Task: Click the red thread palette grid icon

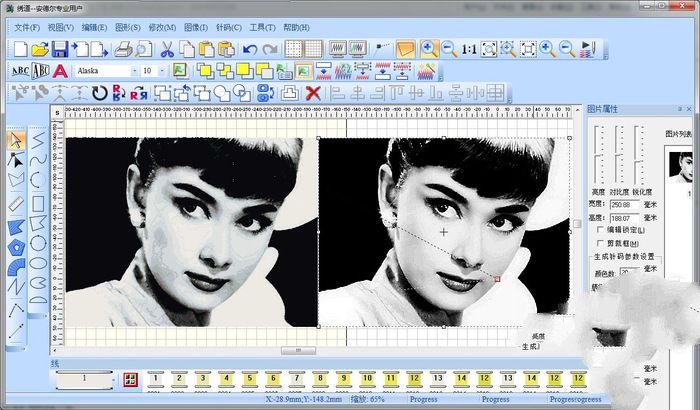Action: click(130, 380)
